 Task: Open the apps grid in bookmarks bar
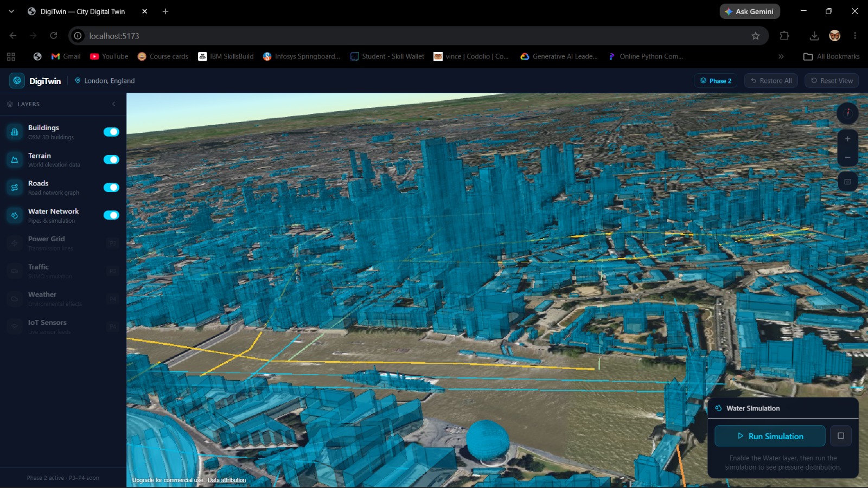(x=11, y=56)
